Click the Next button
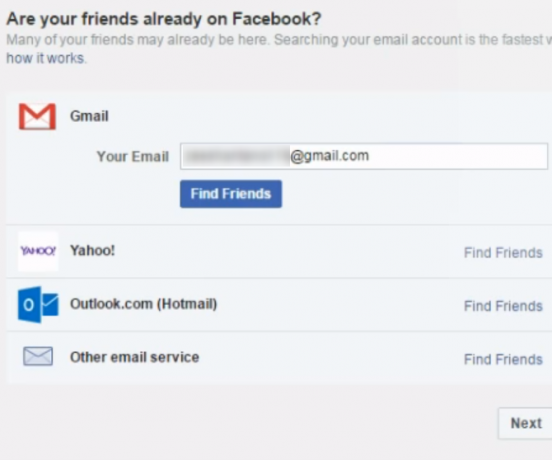The width and height of the screenshot is (552, 460). coord(526,423)
